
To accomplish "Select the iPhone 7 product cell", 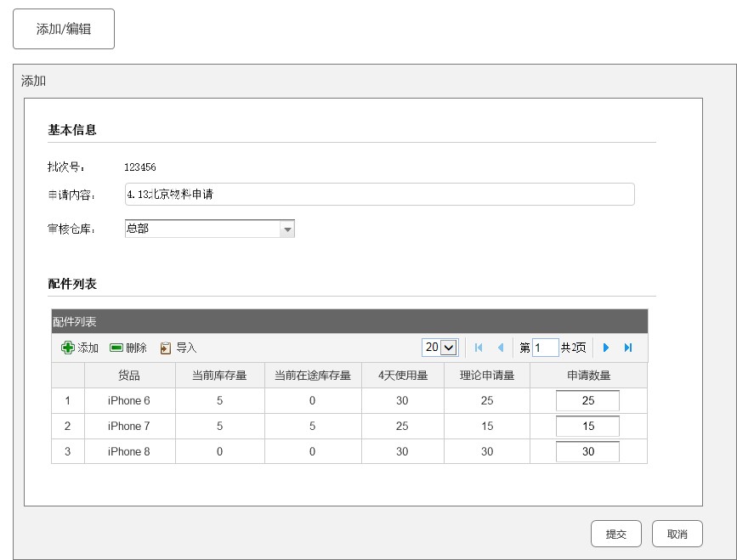I will [x=129, y=426].
